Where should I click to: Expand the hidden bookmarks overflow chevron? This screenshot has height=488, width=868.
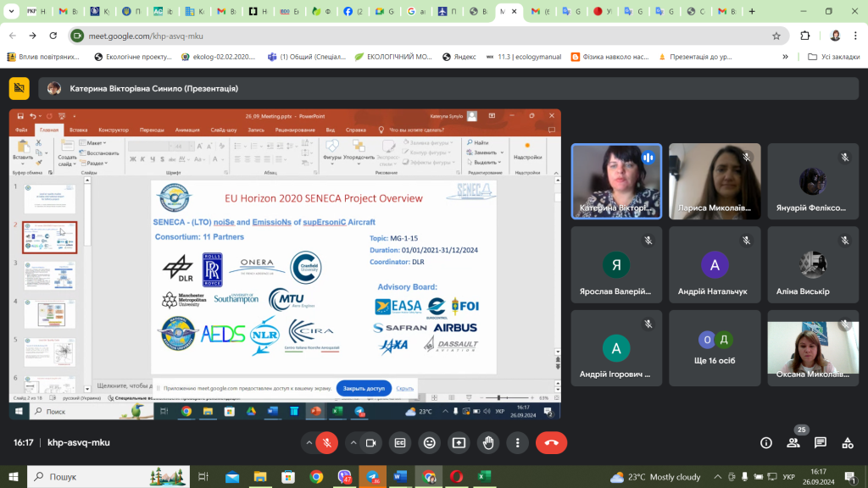coord(791,57)
